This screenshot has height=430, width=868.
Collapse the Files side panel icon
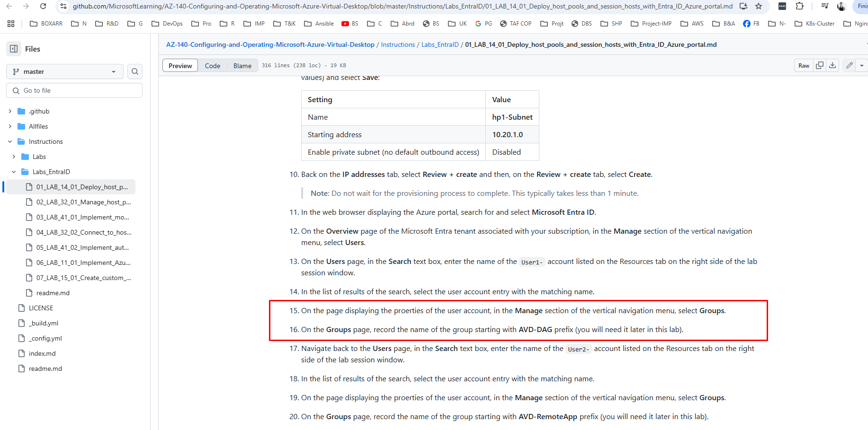[x=14, y=49]
